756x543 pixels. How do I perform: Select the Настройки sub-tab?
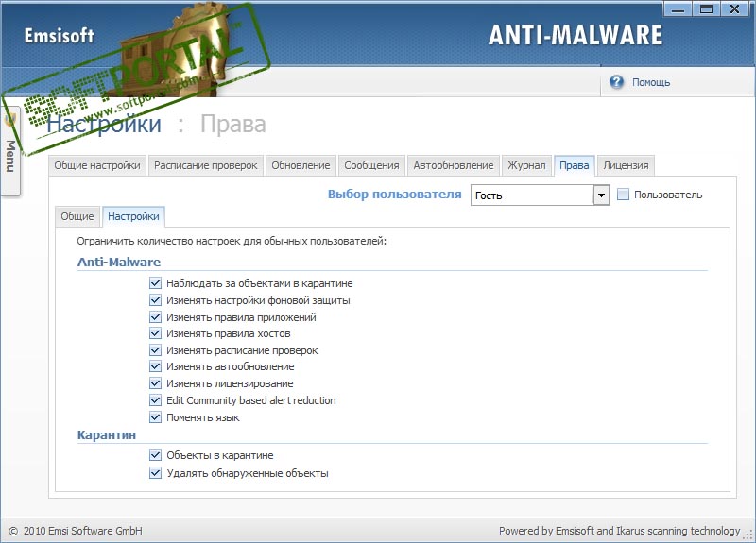133,217
